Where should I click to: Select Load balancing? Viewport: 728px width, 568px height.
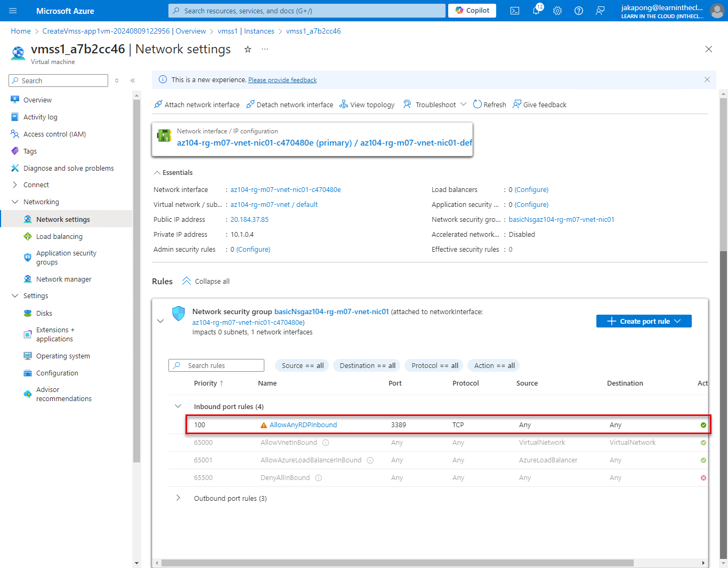[x=59, y=236]
